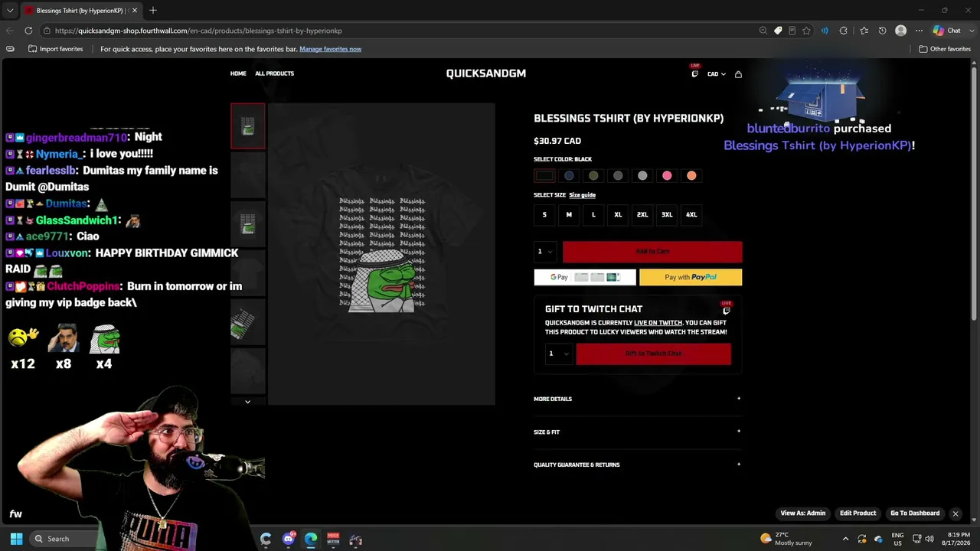The image size is (980, 551).
Task: Open the gift quantity dropdown
Action: [558, 354]
